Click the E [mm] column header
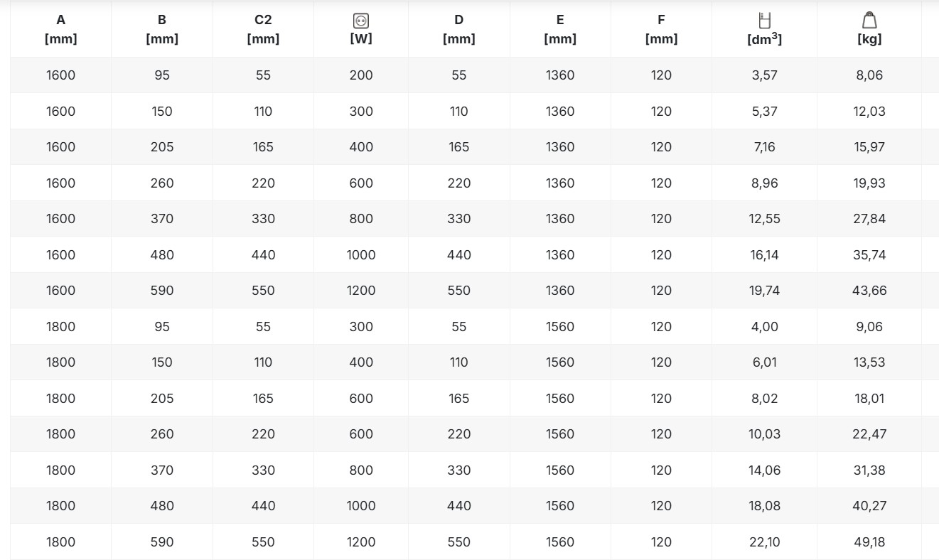Screen dimensions: 939x560 [560, 30]
